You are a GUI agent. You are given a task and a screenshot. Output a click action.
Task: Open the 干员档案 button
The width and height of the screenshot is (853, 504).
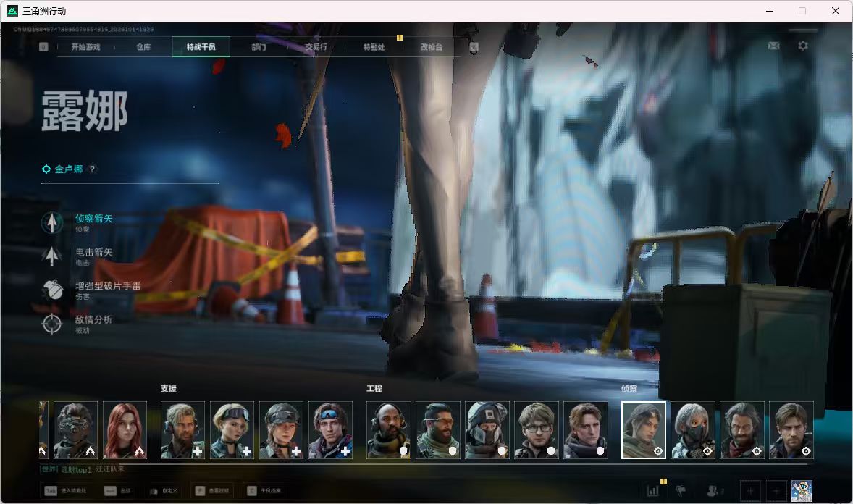(x=264, y=491)
